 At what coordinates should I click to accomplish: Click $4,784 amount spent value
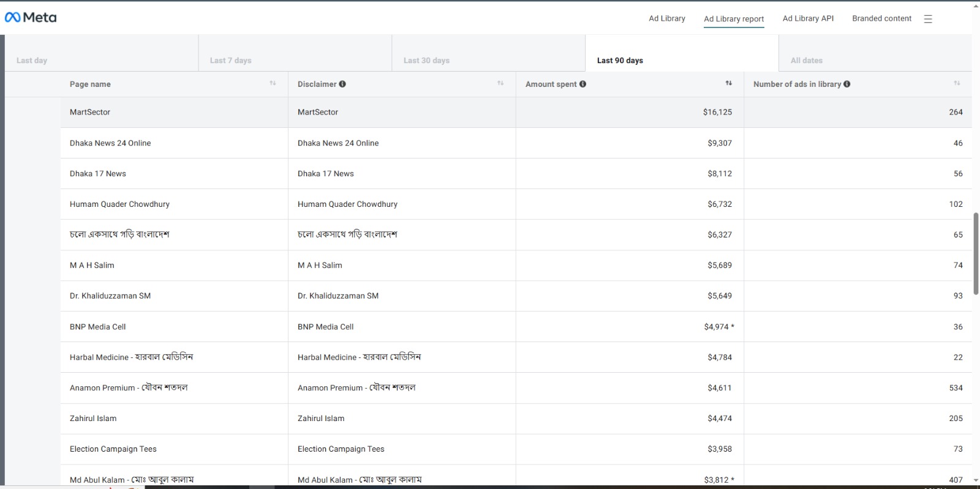coord(720,357)
